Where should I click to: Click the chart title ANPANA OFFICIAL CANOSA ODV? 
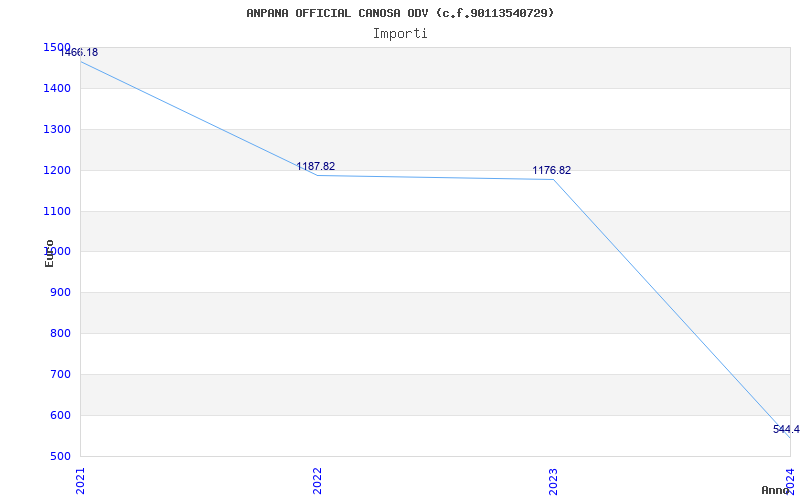[400, 13]
